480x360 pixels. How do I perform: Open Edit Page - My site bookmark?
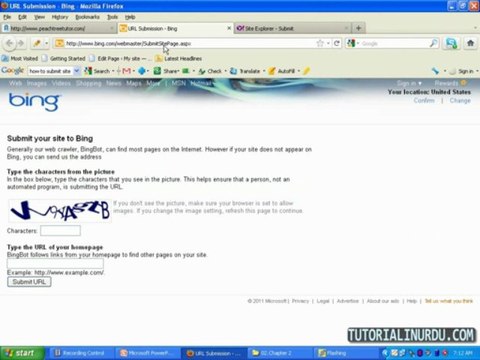119,59
